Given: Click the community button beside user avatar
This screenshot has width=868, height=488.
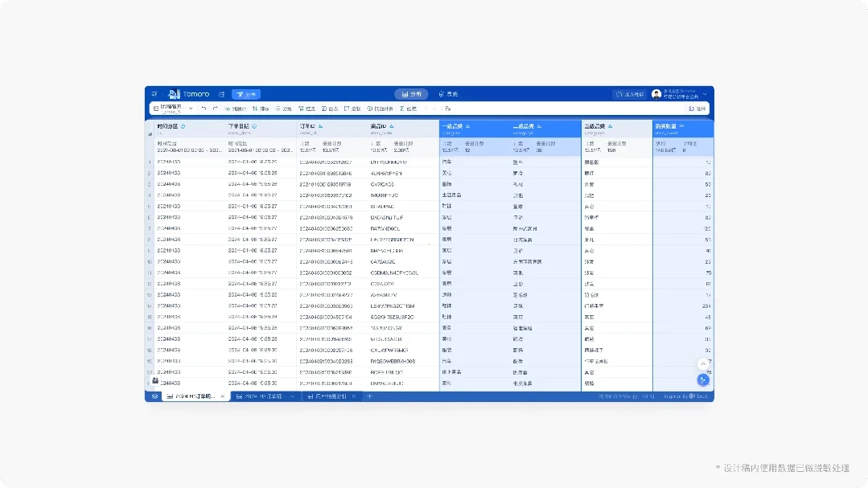Looking at the screenshot, I should pyautogui.click(x=630, y=94).
